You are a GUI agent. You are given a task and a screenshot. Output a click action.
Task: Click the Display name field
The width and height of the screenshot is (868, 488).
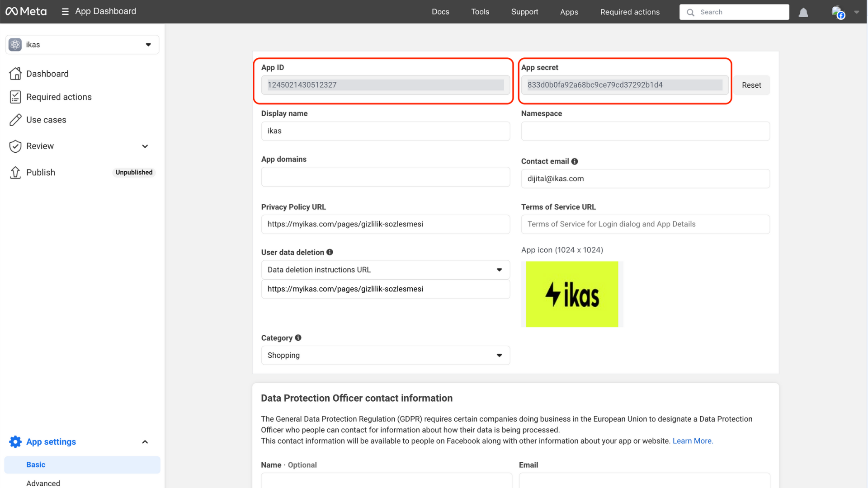[x=386, y=131]
